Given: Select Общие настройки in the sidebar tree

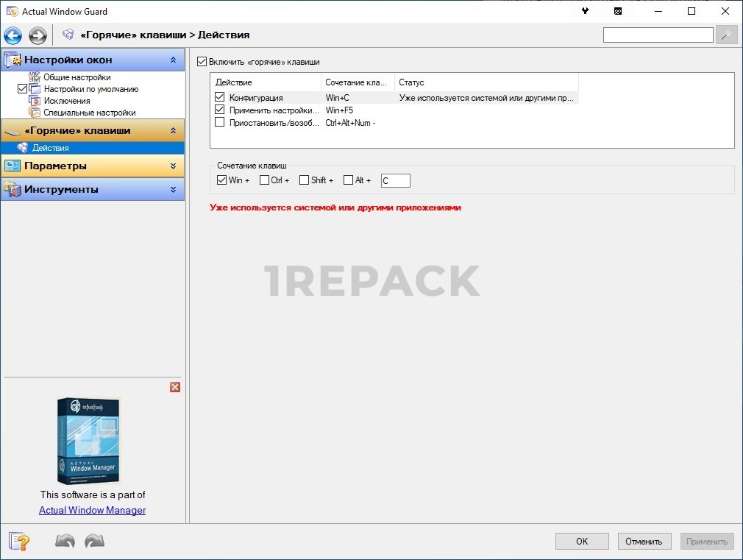Looking at the screenshot, I should 77,77.
